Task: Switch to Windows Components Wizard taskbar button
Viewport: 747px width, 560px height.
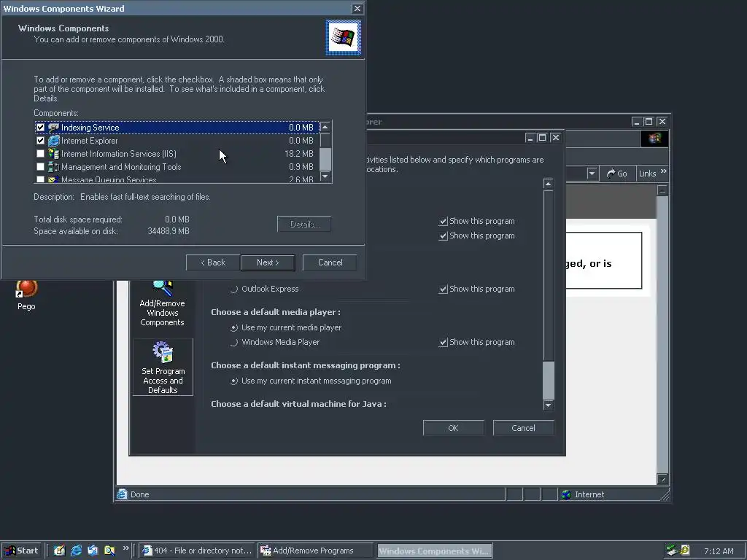Action: pos(435,551)
